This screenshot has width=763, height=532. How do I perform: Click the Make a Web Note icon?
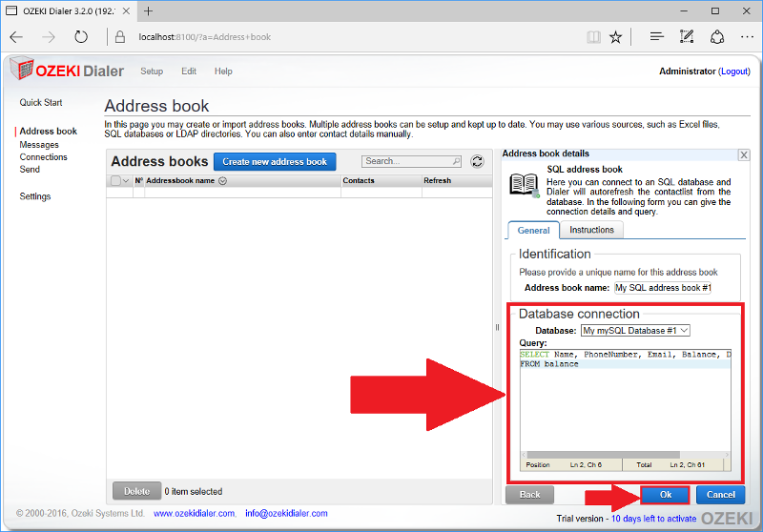(685, 37)
